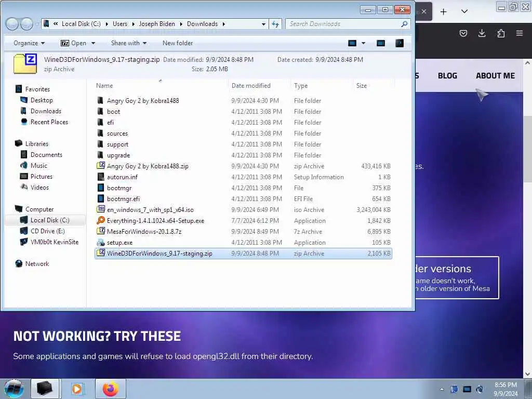The height and width of the screenshot is (399, 532).
Task: Sort by the Type column header
Action: pos(322,86)
